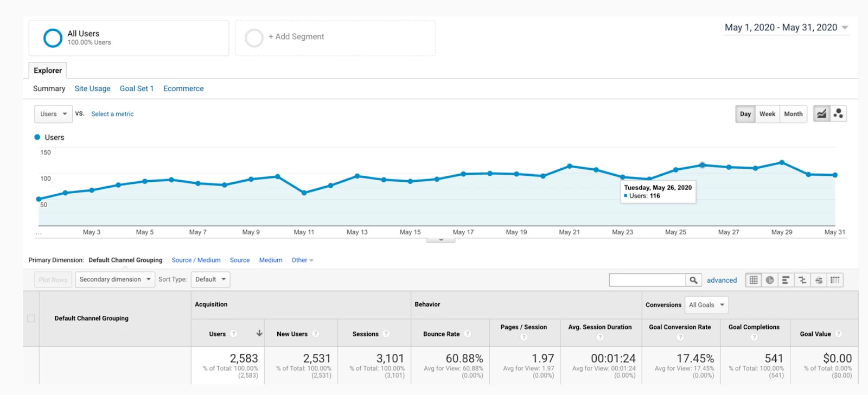Toggle the All Users segment circle

(53, 38)
